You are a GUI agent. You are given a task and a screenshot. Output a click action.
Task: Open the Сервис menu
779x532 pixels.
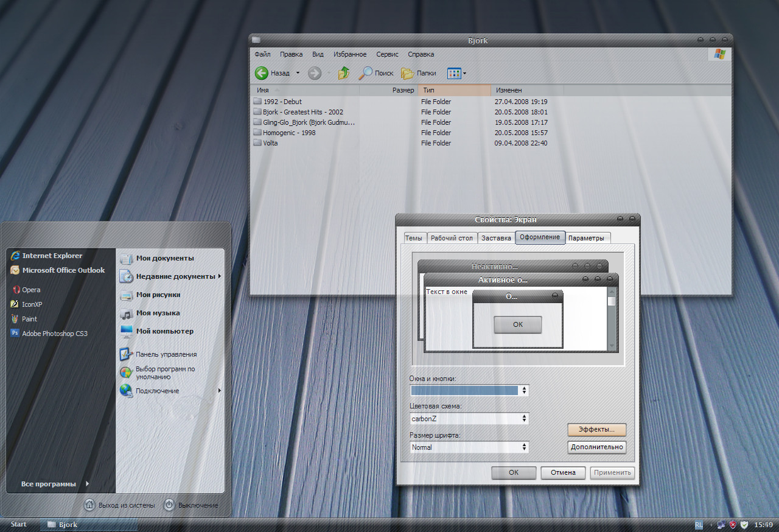tap(387, 54)
